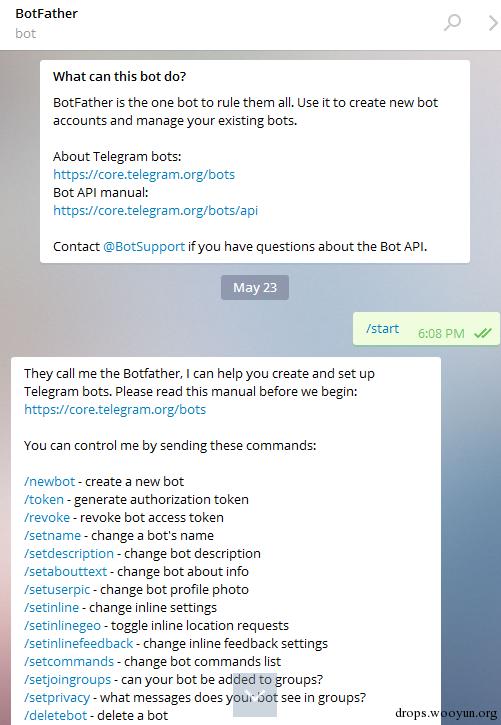Open the bots manual link in Botfather reply
Image resolution: width=501 pixels, height=725 pixels.
(115, 410)
